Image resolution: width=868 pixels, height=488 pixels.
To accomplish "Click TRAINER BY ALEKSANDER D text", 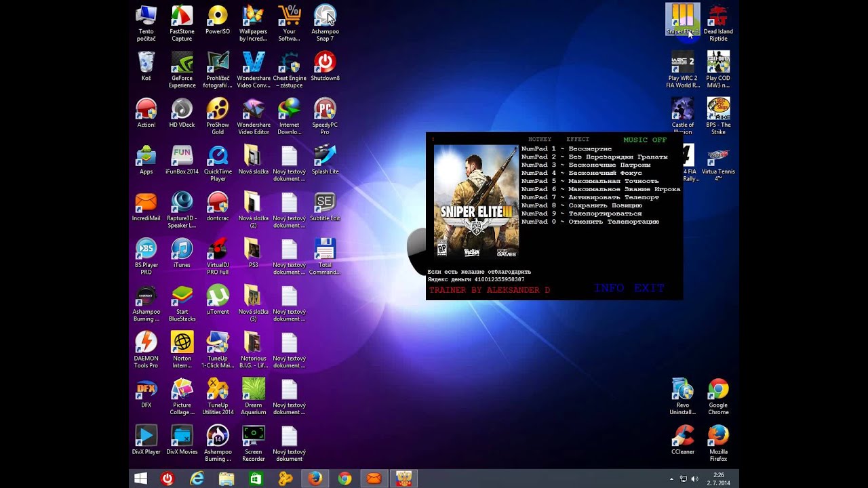I will 490,290.
